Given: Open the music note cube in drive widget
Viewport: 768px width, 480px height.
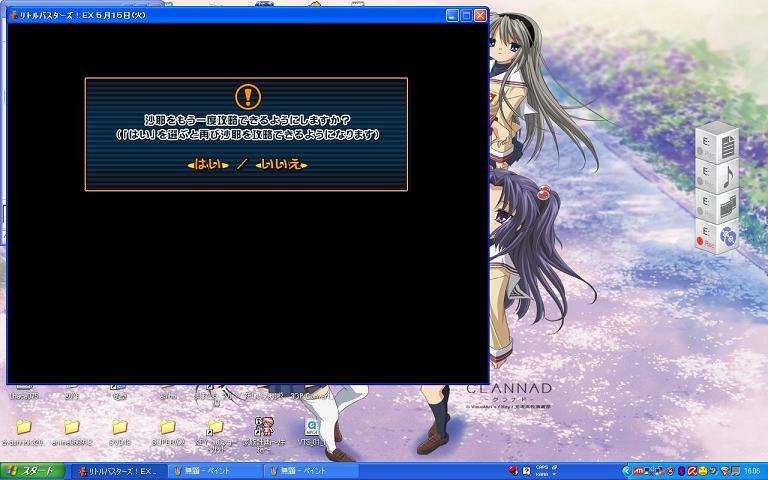Looking at the screenshot, I should coord(718,176).
